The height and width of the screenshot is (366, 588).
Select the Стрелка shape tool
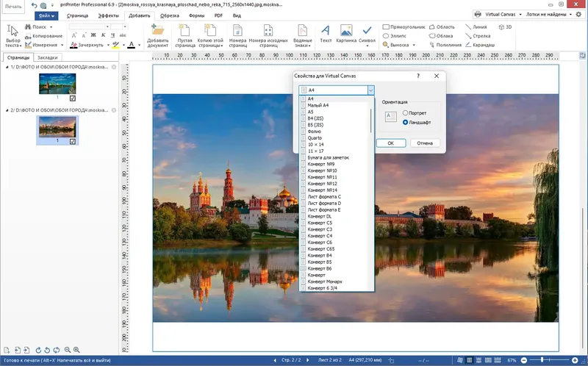(478, 35)
